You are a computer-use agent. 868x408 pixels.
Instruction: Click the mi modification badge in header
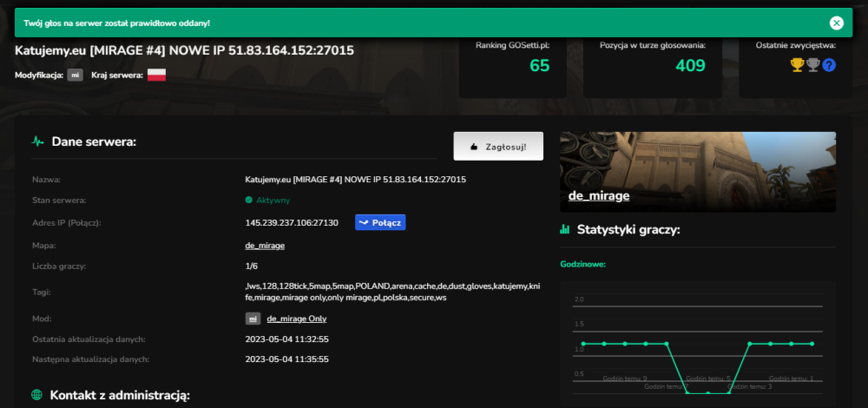coord(76,76)
